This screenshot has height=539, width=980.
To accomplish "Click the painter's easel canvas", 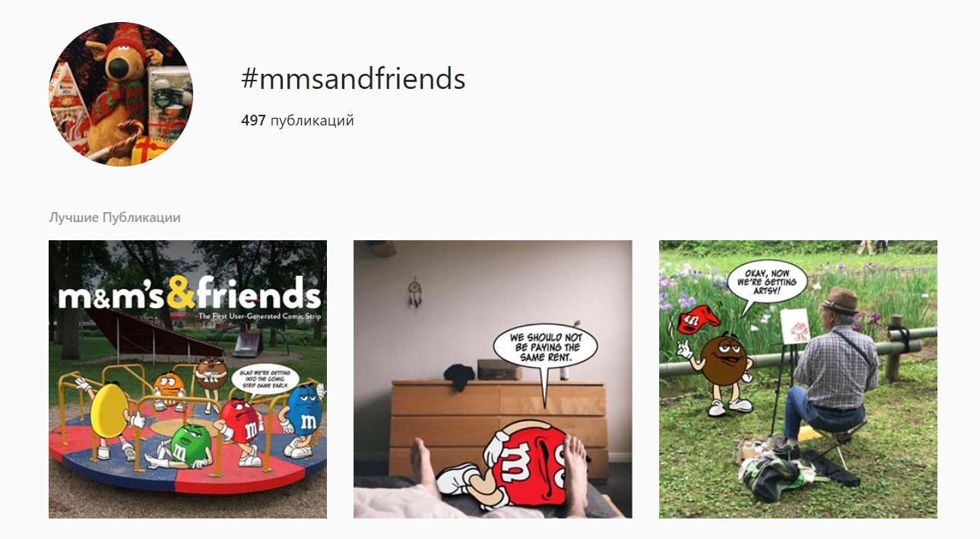I will (x=794, y=325).
